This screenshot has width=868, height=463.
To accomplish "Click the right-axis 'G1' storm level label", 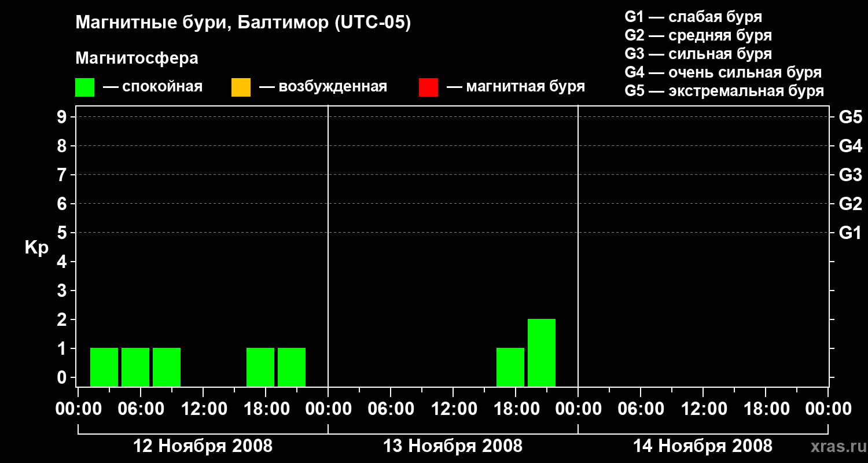I will pyautogui.click(x=850, y=233).
